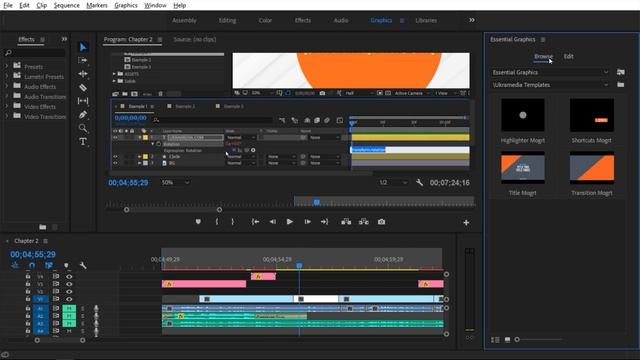This screenshot has width=640, height=360.
Task: Open the Essential Graphics source dropdown
Action: pyautogui.click(x=550, y=72)
